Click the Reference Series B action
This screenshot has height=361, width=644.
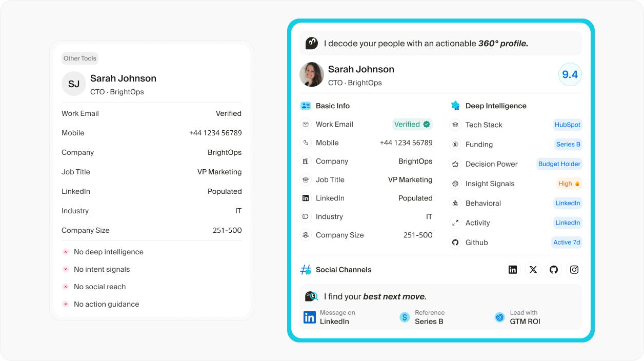tap(422, 317)
